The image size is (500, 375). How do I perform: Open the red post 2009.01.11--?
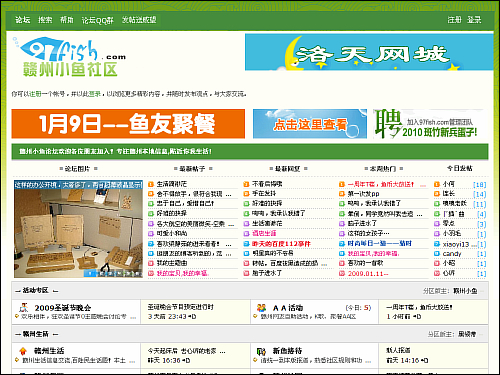point(368,273)
